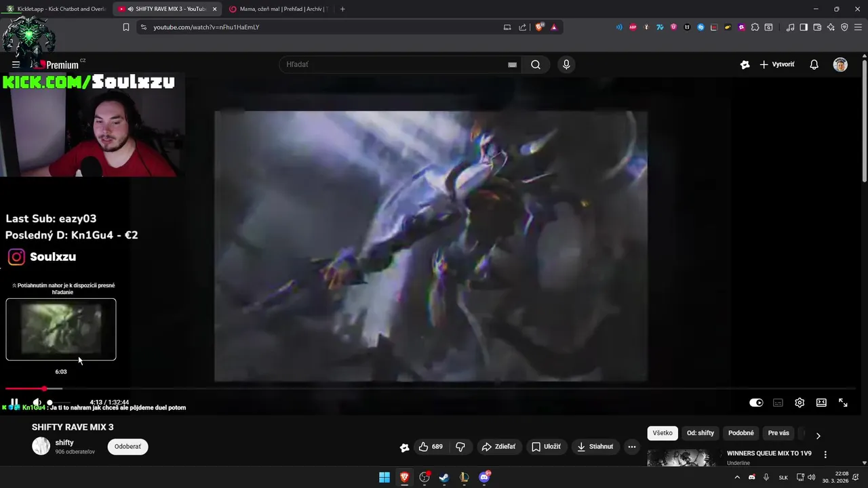868x488 pixels.
Task: Open a new browser tab with the plus
Action: [x=342, y=9]
